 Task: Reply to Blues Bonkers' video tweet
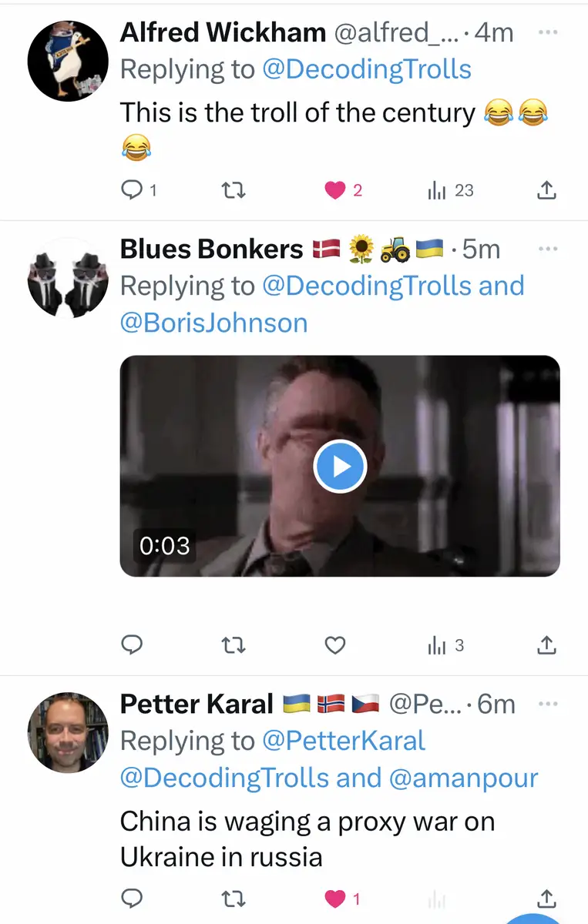pos(133,645)
